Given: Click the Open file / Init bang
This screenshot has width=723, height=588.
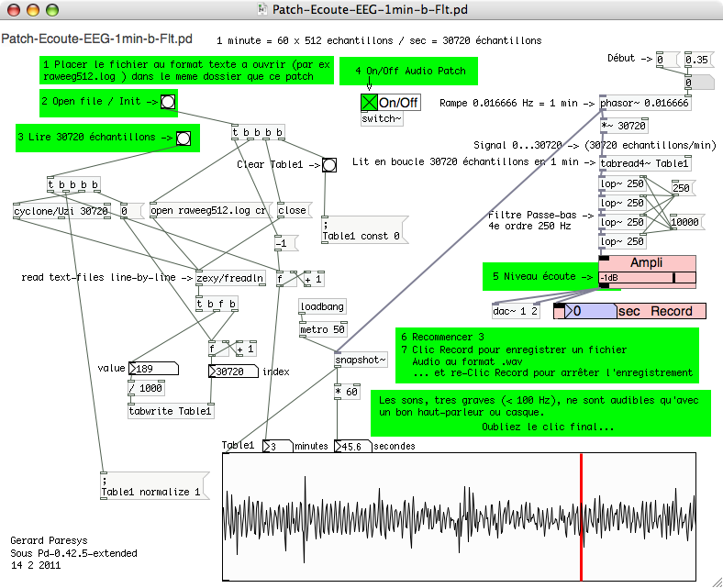Looking at the screenshot, I should tap(168, 102).
